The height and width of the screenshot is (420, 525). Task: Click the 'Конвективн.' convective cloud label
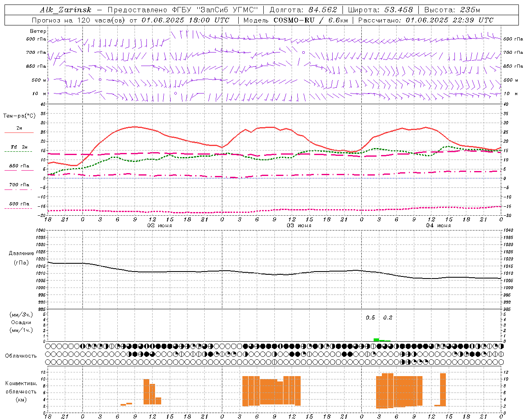[x=21, y=383]
